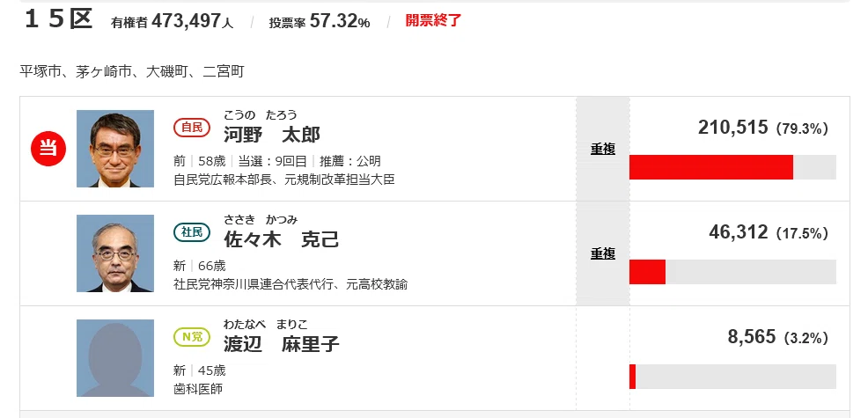Screen dimensions: 868x418
Task: Click the 重複 link in 河野太郎's row
Action: [x=603, y=149]
